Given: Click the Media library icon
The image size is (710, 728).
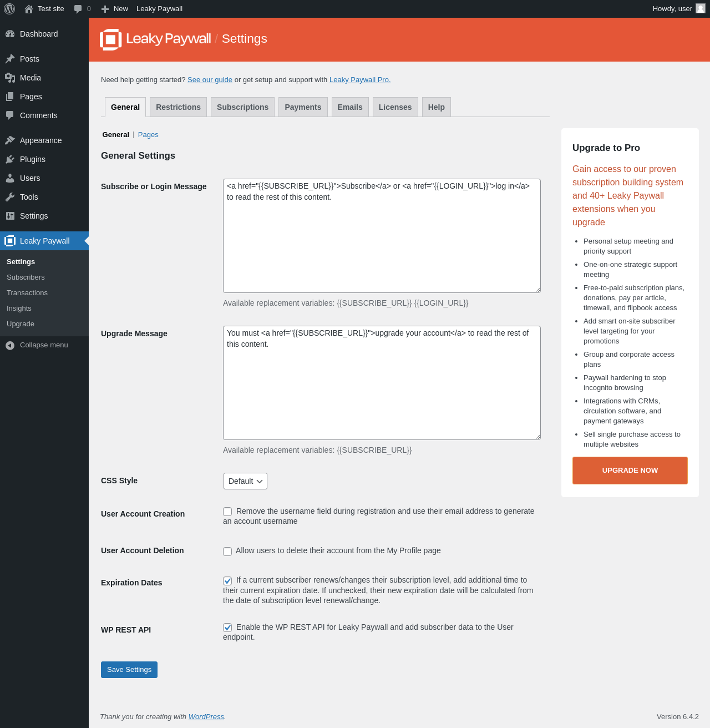Looking at the screenshot, I should point(10,78).
